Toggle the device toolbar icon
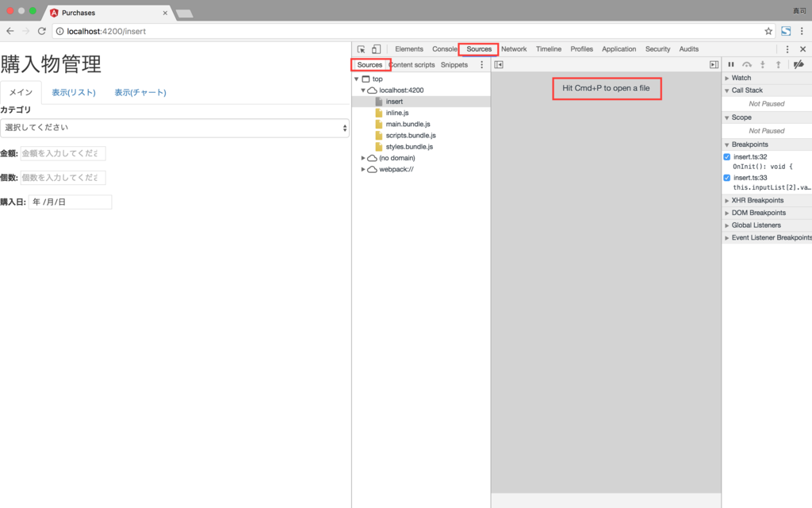 [x=377, y=49]
